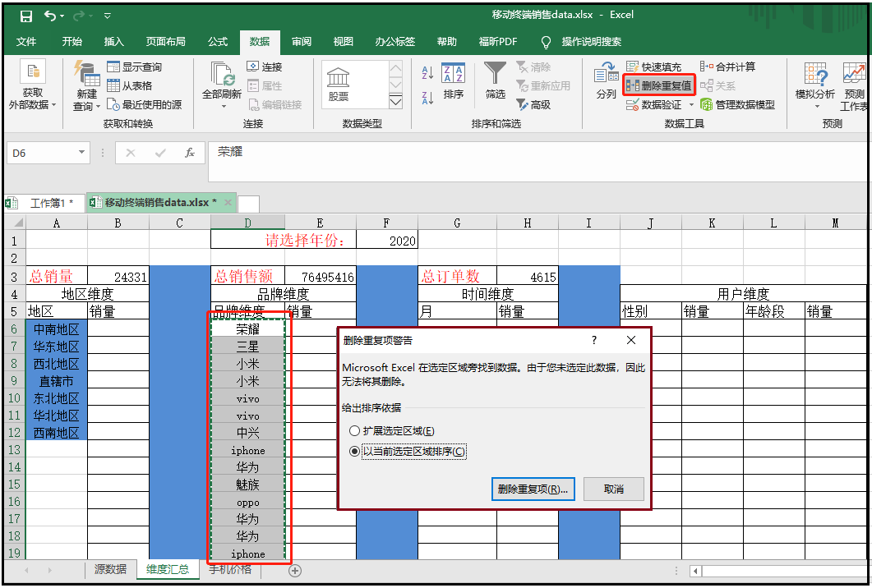
Task: Click the cell containing 魅族
Action: click(x=248, y=485)
